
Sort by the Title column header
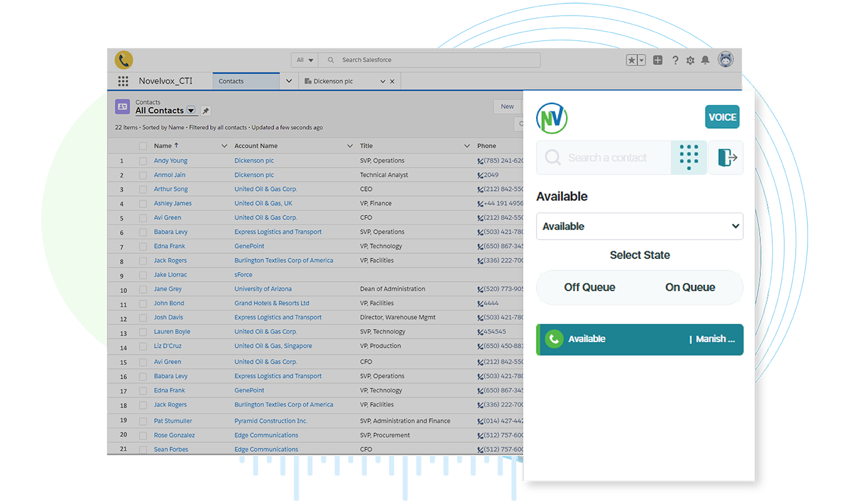click(x=366, y=146)
